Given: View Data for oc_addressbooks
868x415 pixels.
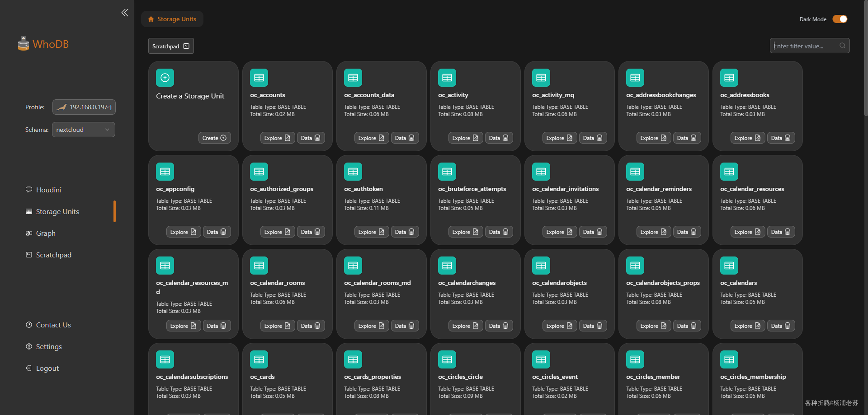Looking at the screenshot, I should coord(781,138).
